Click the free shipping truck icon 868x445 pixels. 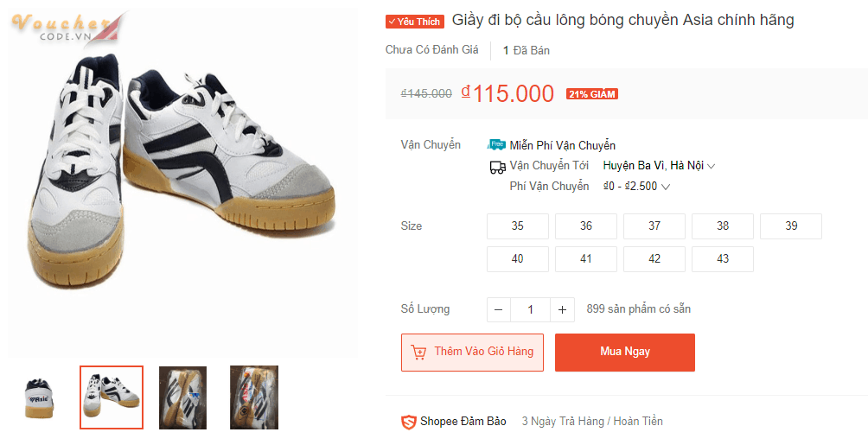[x=496, y=145]
